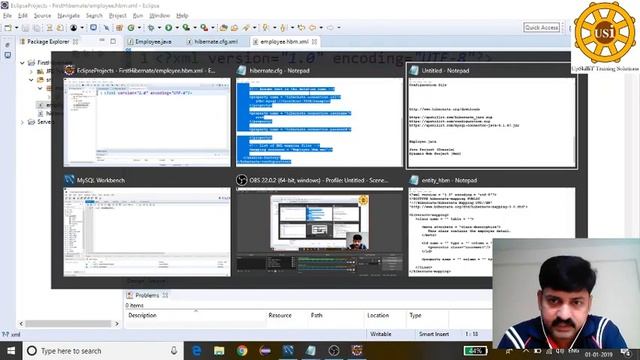
Task: Maximize the Package Explorer view
Action: [x=113, y=41]
